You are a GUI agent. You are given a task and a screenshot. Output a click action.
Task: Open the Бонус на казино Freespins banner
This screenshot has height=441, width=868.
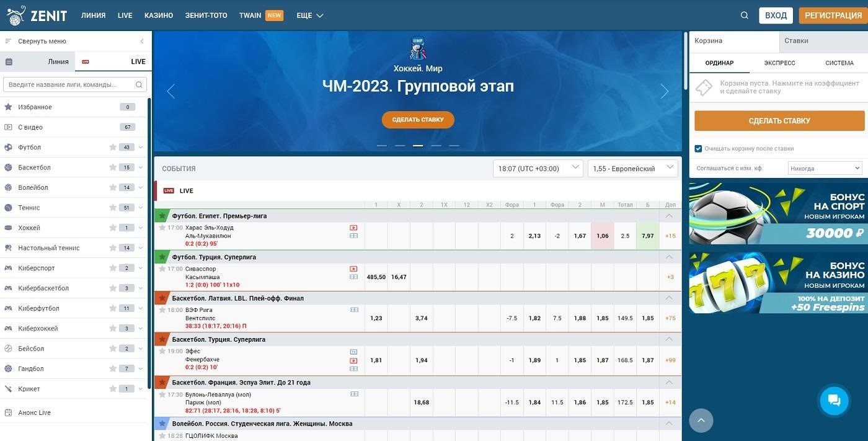tap(779, 282)
